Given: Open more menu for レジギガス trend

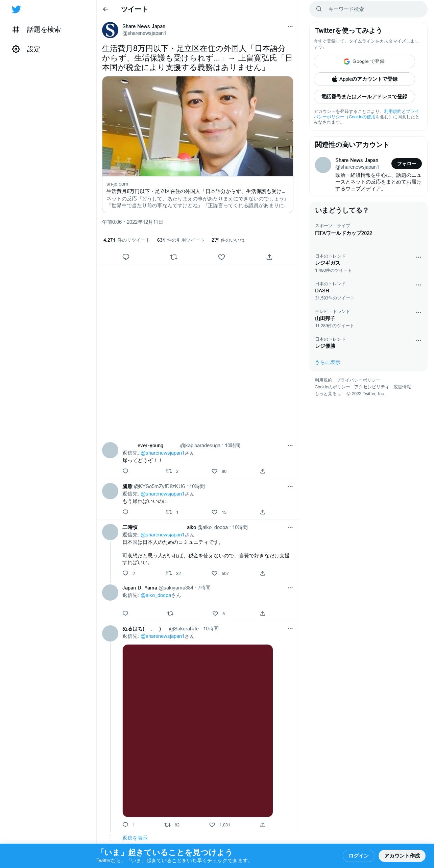Looking at the screenshot, I should [418, 257].
